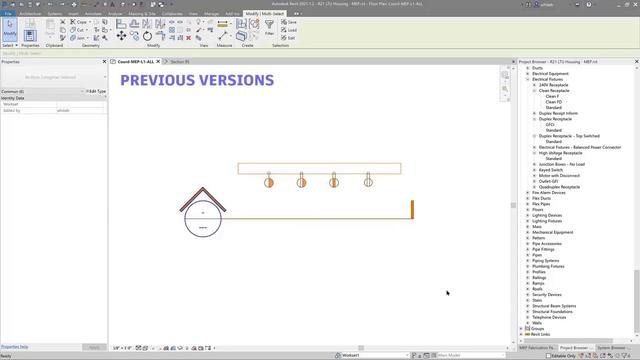Open the Annotate ribbon tab

[93, 13]
